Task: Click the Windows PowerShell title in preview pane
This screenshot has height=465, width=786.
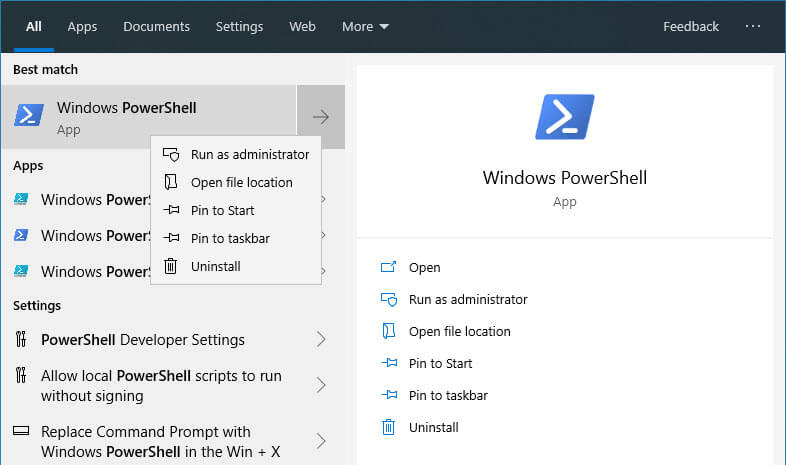Action: pos(564,178)
